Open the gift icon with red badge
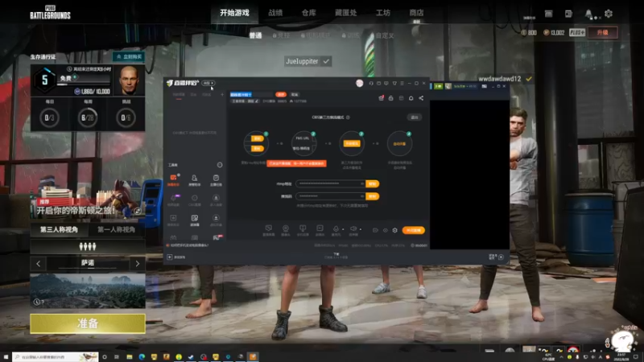The image size is (644, 362). click(381, 98)
